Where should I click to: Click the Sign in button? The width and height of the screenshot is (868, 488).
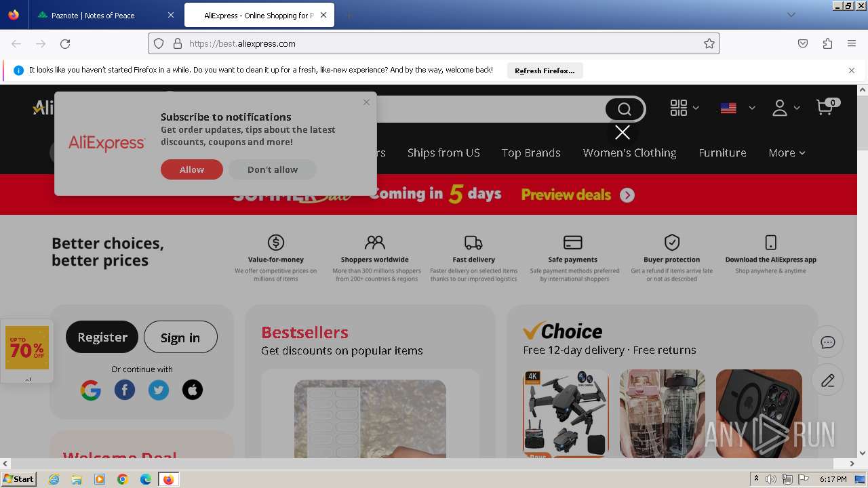(180, 338)
